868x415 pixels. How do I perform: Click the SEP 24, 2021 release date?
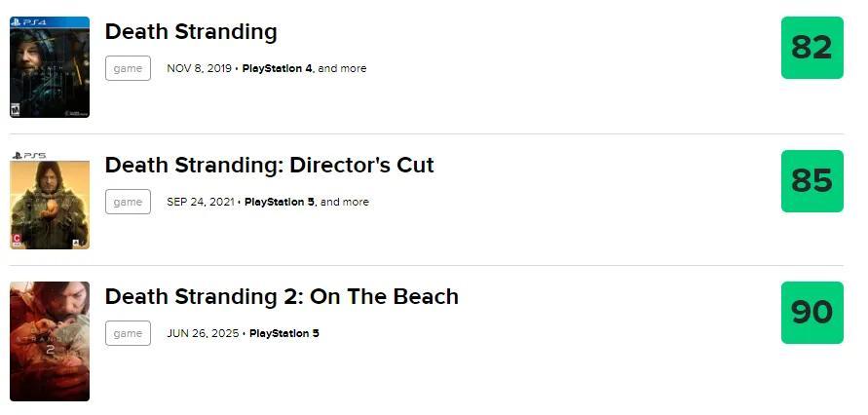(200, 203)
